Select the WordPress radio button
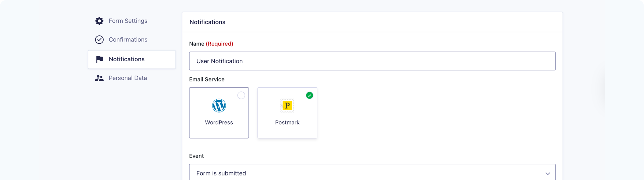644x180 pixels. (241, 95)
